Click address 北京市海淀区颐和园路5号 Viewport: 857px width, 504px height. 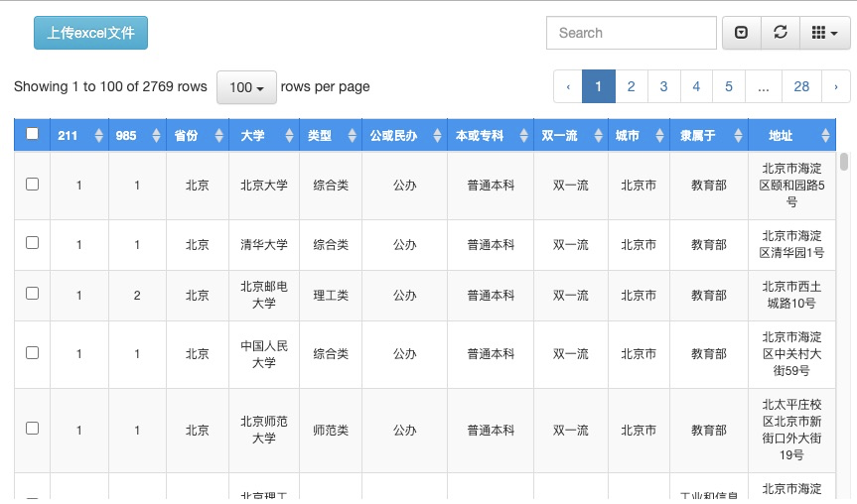(x=792, y=186)
